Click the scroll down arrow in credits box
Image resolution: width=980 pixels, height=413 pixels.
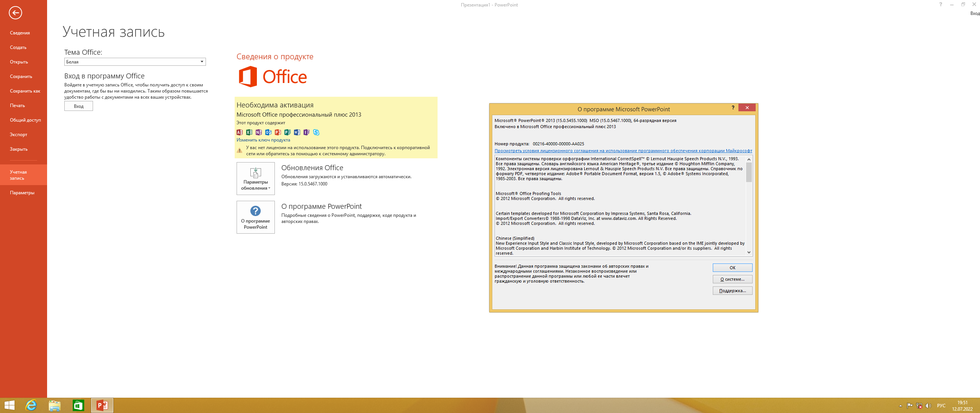749,252
